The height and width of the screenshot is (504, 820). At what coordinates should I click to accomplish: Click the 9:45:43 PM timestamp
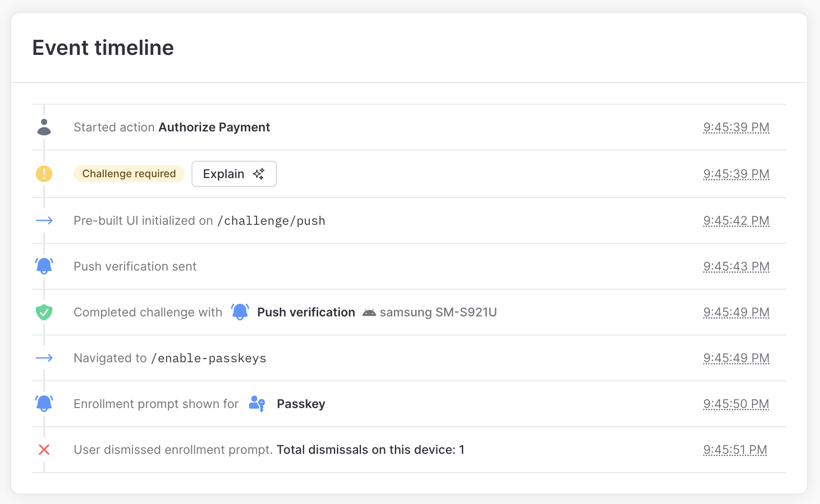tap(736, 266)
